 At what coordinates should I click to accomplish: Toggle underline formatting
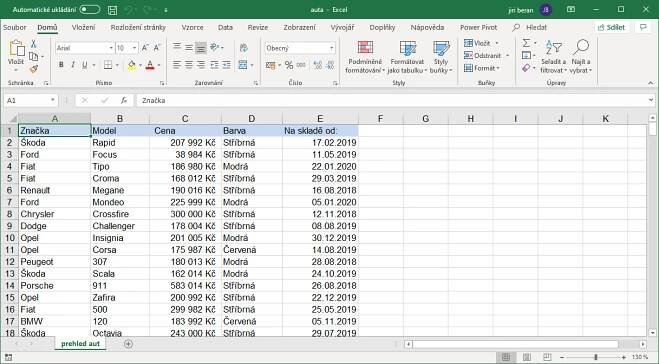coord(84,65)
